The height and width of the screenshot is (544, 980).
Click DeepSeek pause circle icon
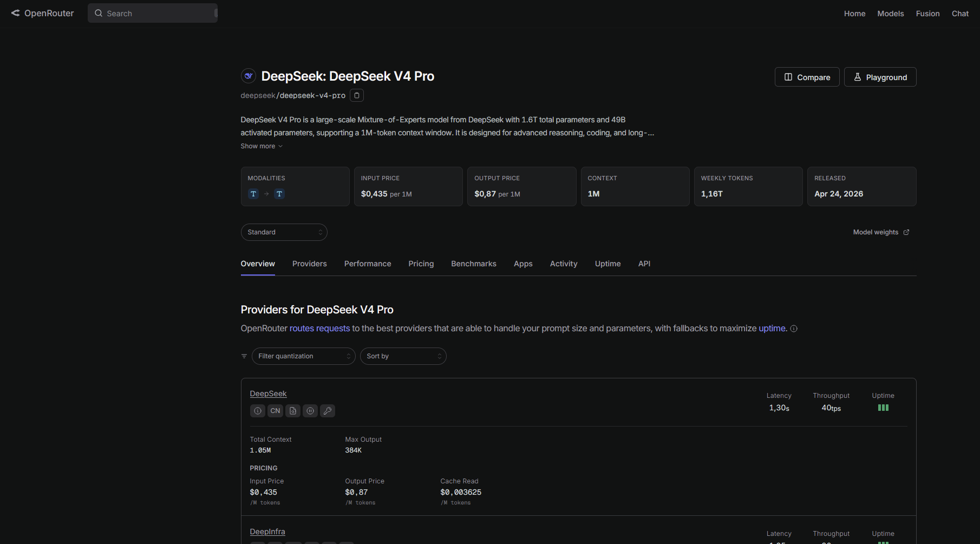310,411
